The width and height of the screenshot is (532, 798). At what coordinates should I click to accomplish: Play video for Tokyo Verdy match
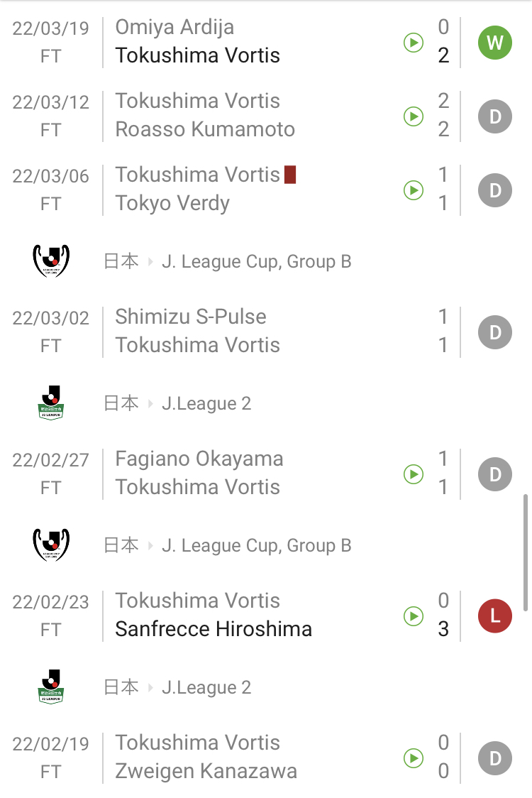pyautogui.click(x=414, y=190)
